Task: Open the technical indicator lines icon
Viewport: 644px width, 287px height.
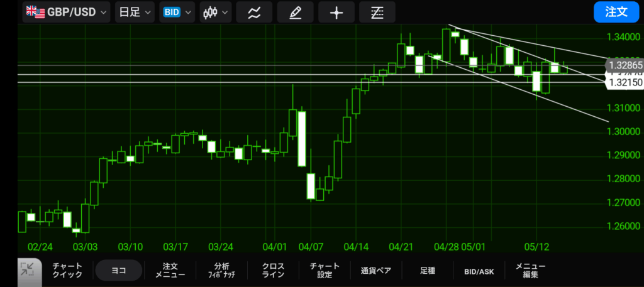Action: click(x=254, y=12)
